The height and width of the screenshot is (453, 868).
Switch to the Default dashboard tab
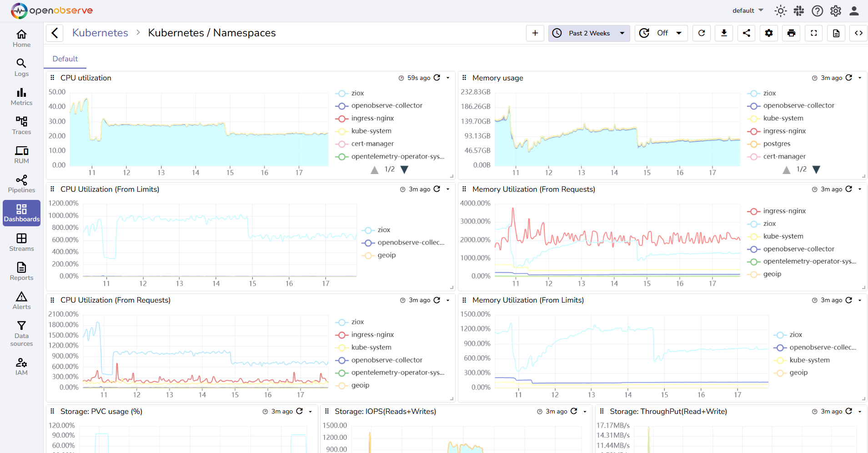[65, 59]
